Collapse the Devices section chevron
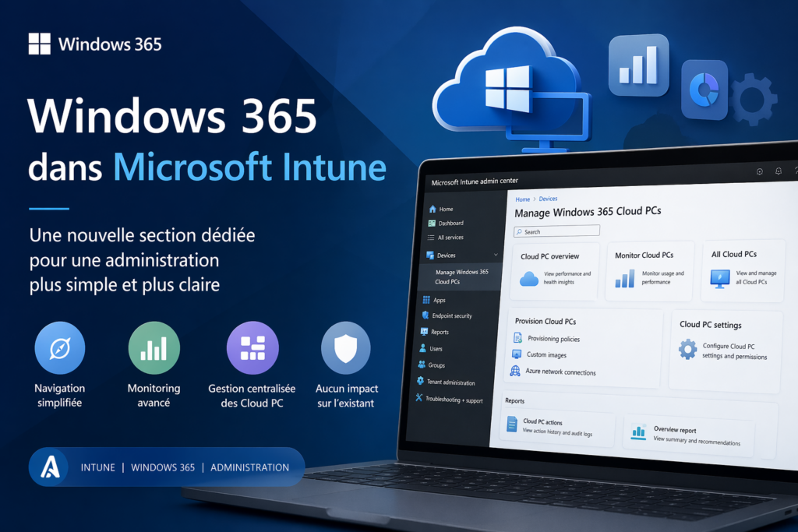 [496, 254]
